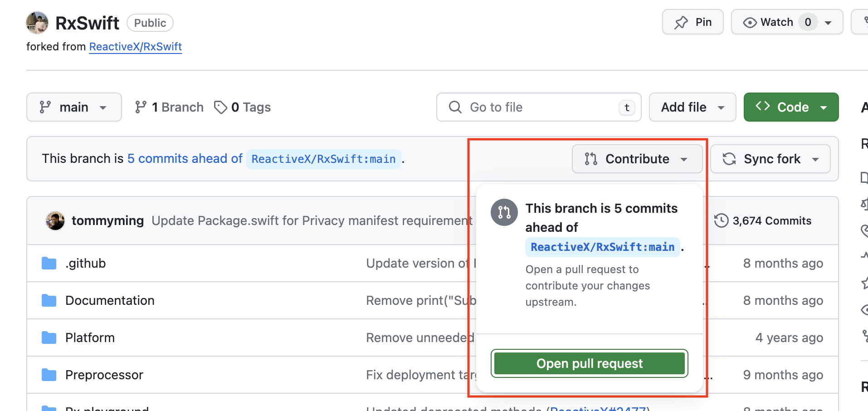Click the eye icon on Watch button

tap(750, 23)
